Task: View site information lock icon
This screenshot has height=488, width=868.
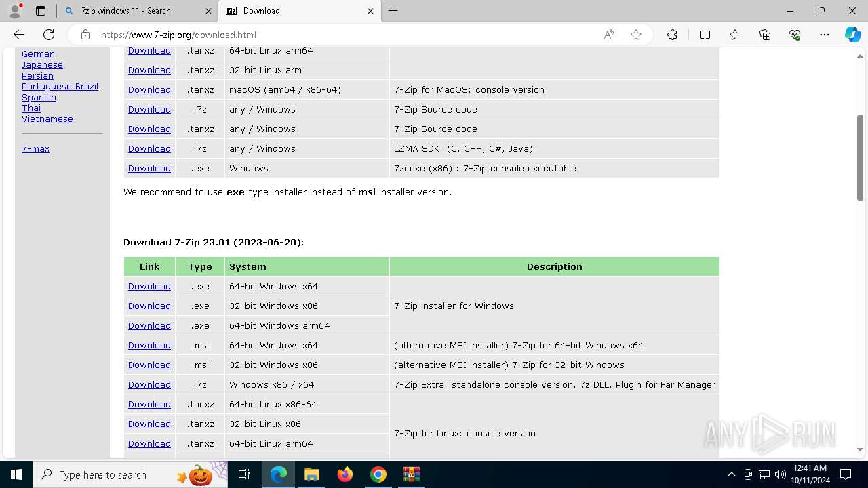Action: (x=85, y=35)
